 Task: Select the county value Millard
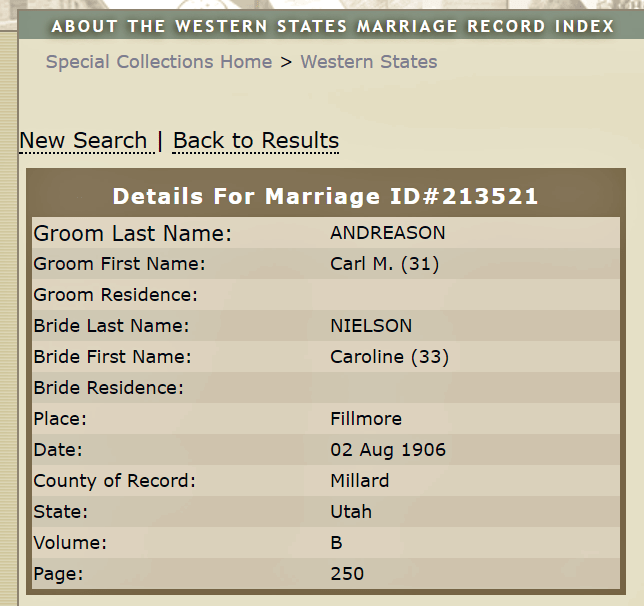360,481
